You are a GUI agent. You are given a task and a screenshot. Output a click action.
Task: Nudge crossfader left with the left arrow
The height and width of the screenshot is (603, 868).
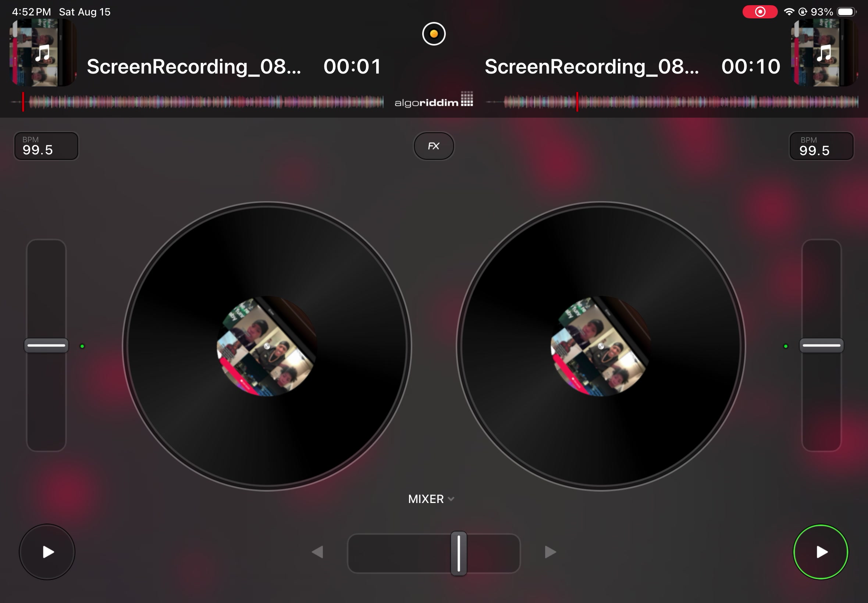point(317,552)
